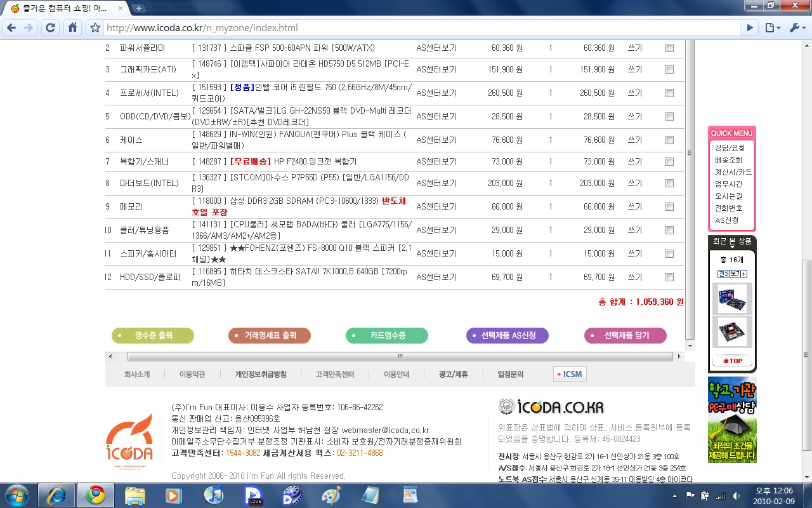Open the Chrome wrench tools menu
The width and height of the screenshot is (812, 508).
(x=796, y=28)
